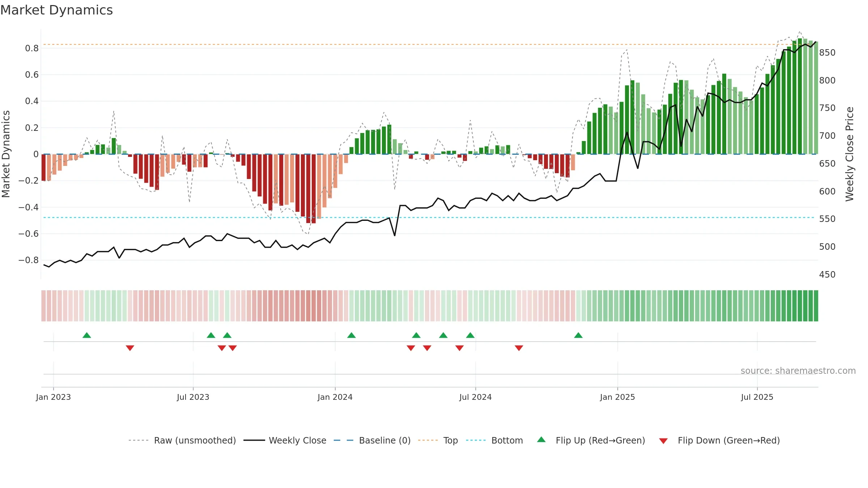Click the 500 price tick on the right axis

coord(827,247)
